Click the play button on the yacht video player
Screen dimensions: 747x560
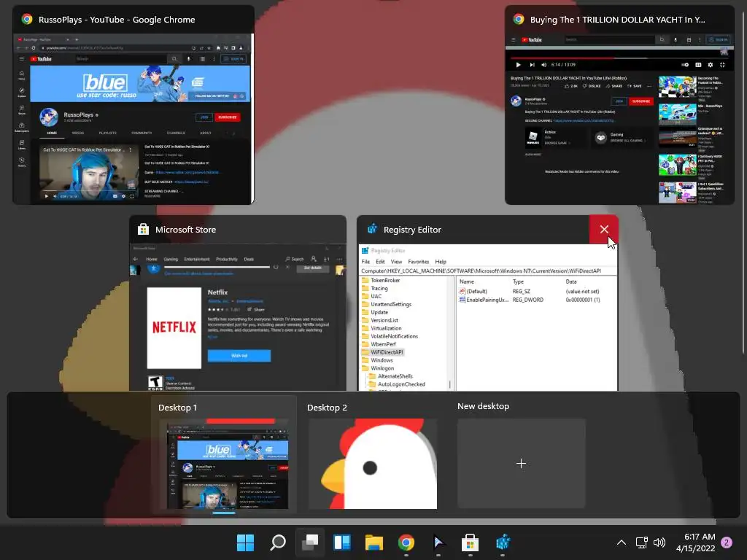[519, 65]
